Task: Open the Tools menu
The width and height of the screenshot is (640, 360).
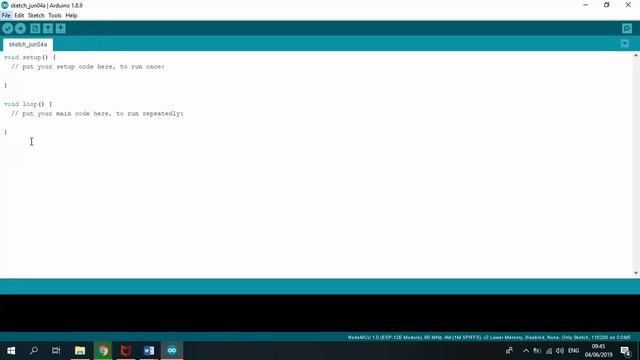Action: click(x=55, y=16)
